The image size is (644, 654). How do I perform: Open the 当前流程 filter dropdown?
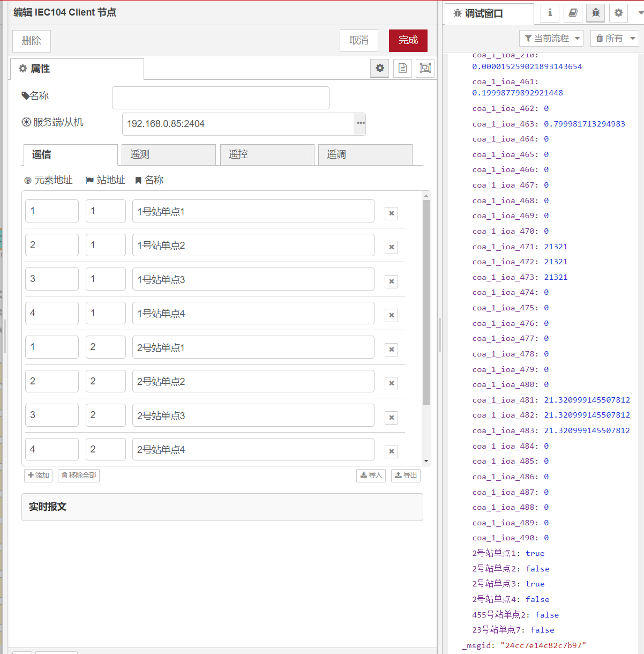click(551, 38)
